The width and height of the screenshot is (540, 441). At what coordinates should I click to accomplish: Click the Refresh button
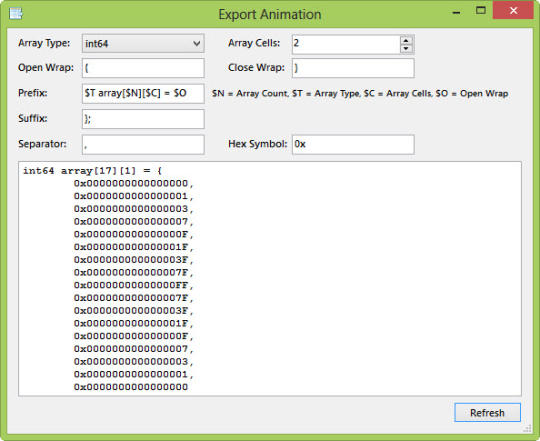[487, 412]
